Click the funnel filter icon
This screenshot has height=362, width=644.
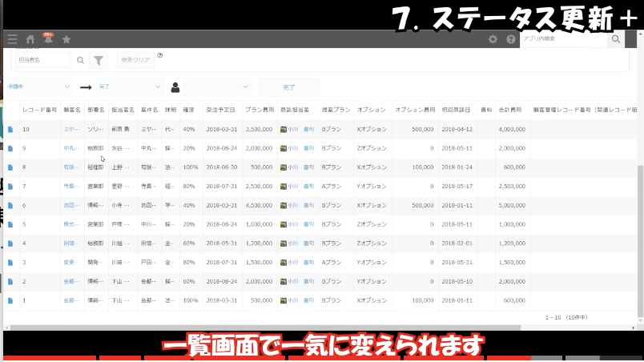[99, 60]
